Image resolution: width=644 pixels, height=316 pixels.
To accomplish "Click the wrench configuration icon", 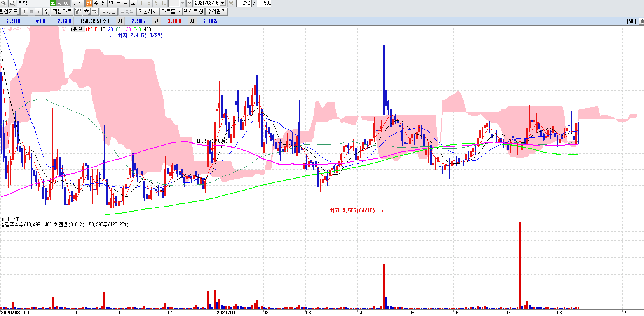I will [x=94, y=12].
